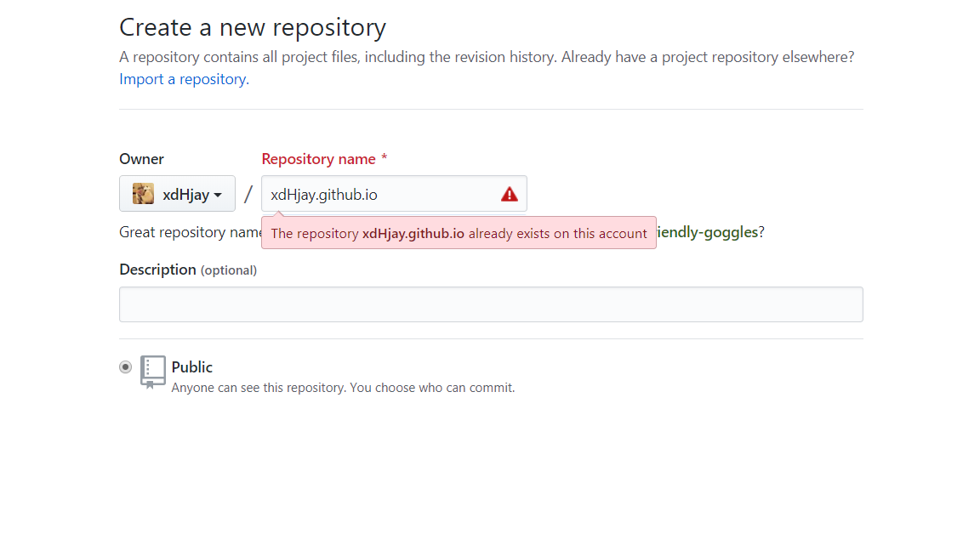Click the Owner label text

click(x=141, y=159)
